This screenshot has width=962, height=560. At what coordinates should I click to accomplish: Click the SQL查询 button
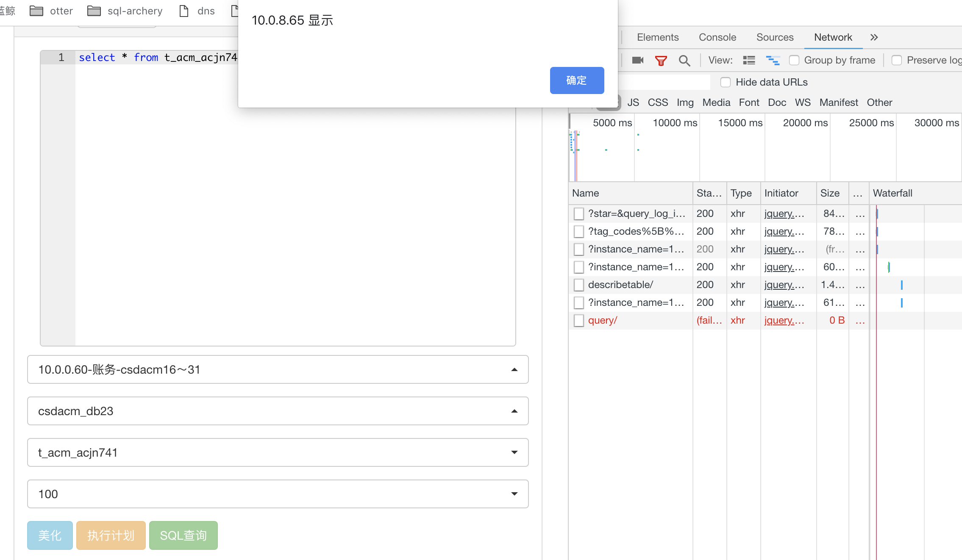point(183,535)
